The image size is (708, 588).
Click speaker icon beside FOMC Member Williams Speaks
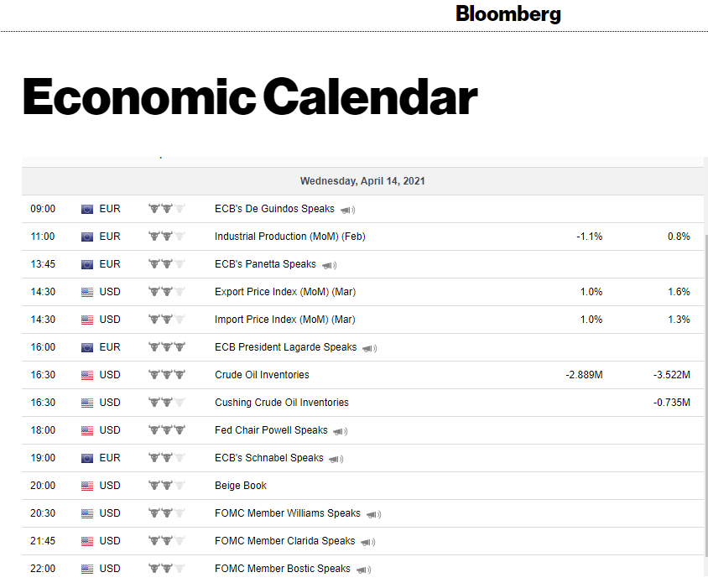click(373, 514)
